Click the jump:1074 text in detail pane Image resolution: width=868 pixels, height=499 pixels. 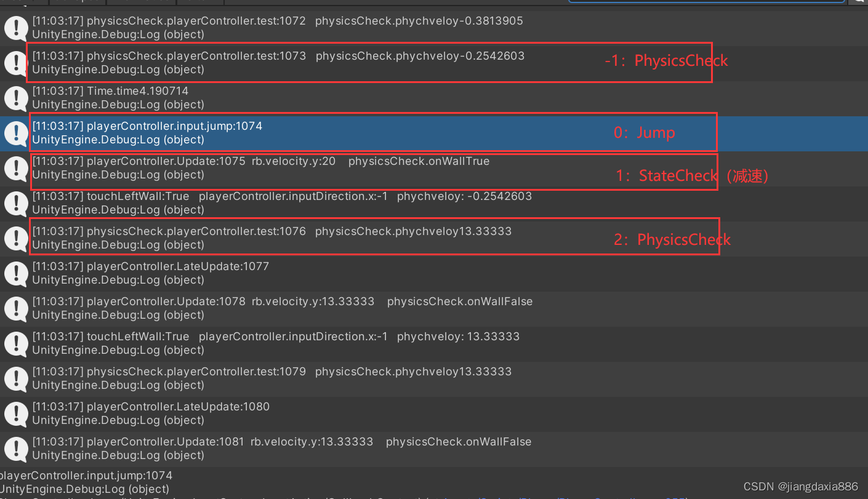[86, 476]
